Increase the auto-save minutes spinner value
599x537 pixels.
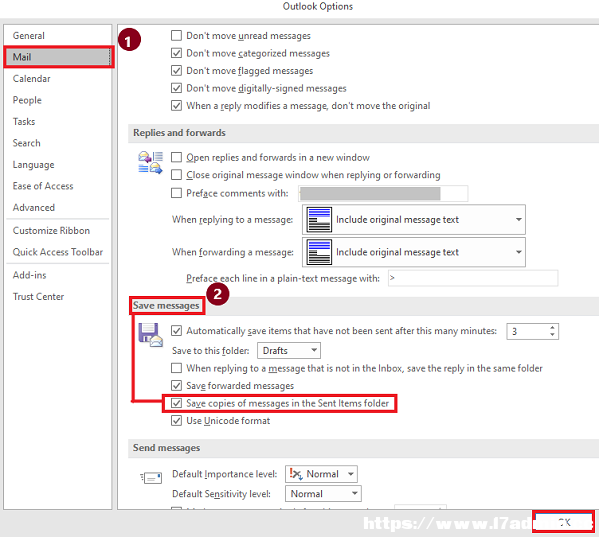(552, 328)
